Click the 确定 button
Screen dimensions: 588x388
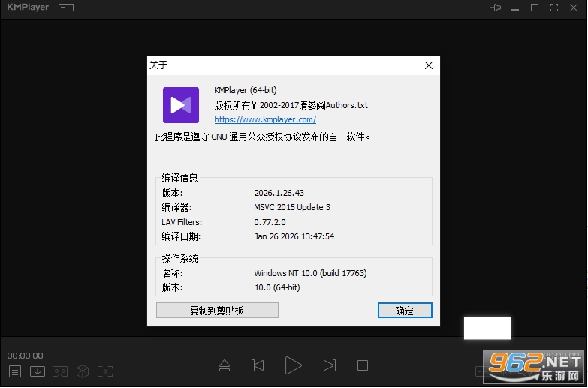click(x=405, y=311)
